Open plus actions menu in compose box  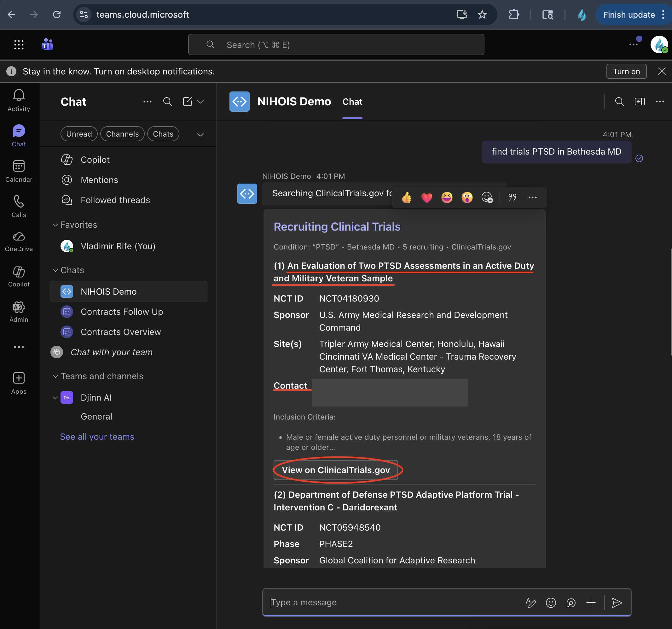[x=591, y=603]
